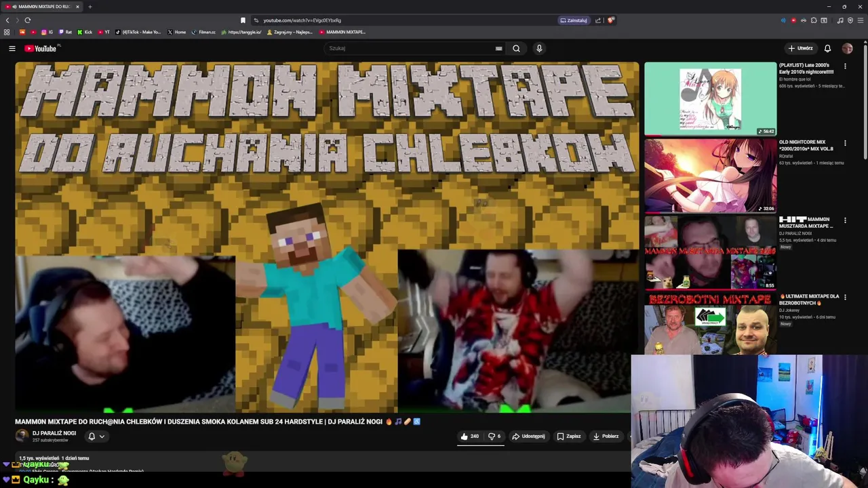Viewport: 868px width, 488px height.
Task: Open the Rat Twitch bookmark
Action: coord(65,32)
